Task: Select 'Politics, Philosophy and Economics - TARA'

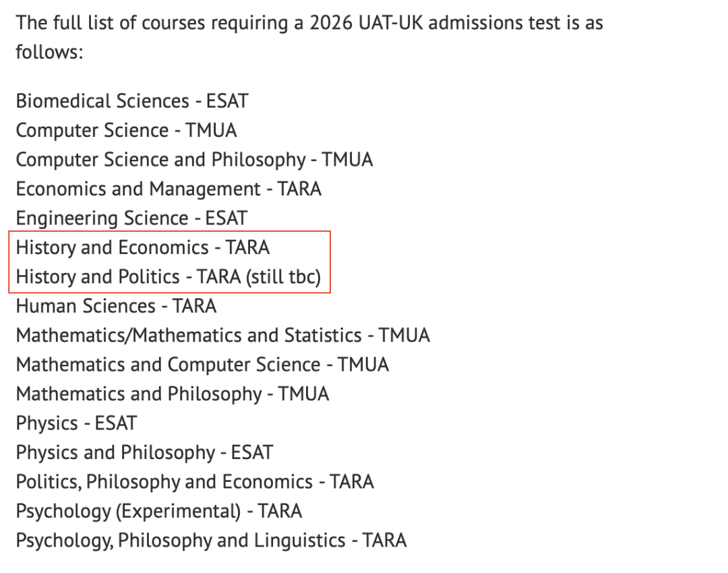Action: pos(195,482)
